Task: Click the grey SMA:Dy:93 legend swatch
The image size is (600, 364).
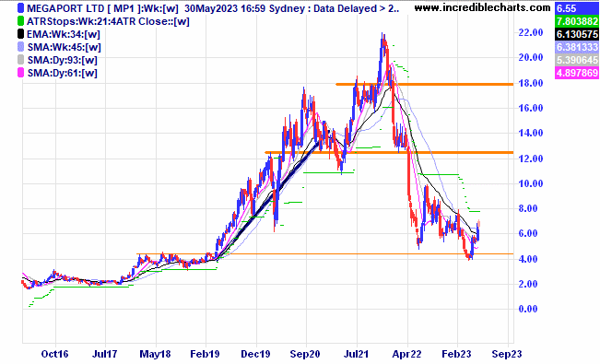Action: point(20,60)
